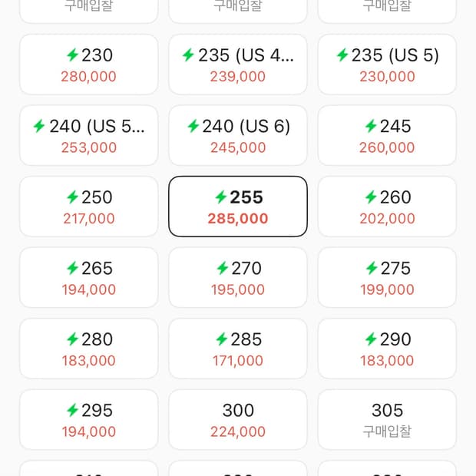Select size 230 priced 280,000
This screenshot has height=476, width=476.
[x=88, y=64]
